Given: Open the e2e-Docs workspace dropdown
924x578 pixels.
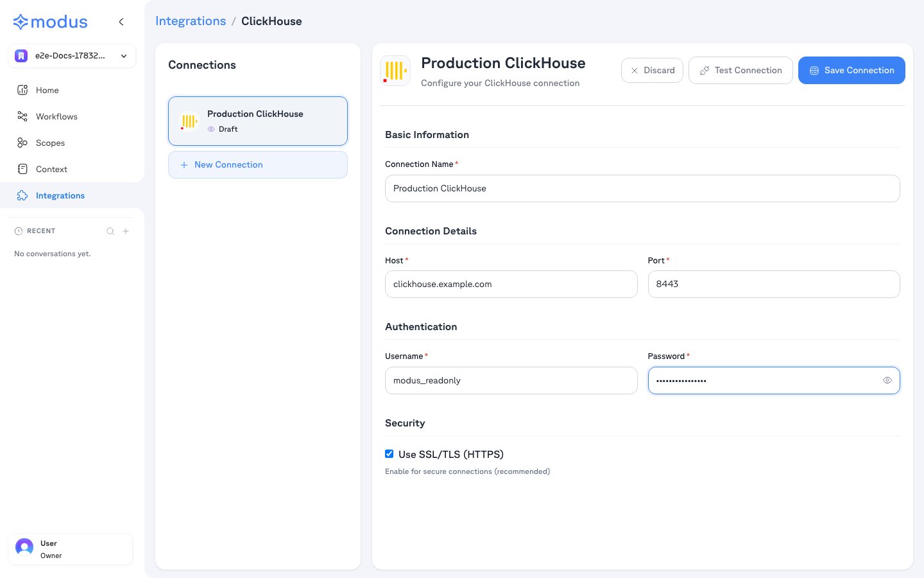Looking at the screenshot, I should coord(72,56).
